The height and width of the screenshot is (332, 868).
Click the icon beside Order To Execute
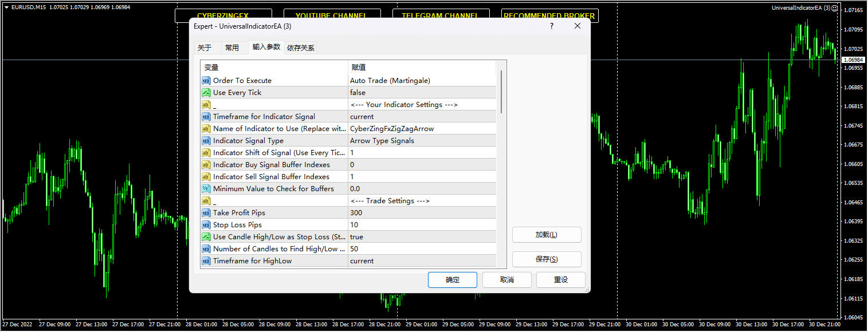tap(206, 81)
